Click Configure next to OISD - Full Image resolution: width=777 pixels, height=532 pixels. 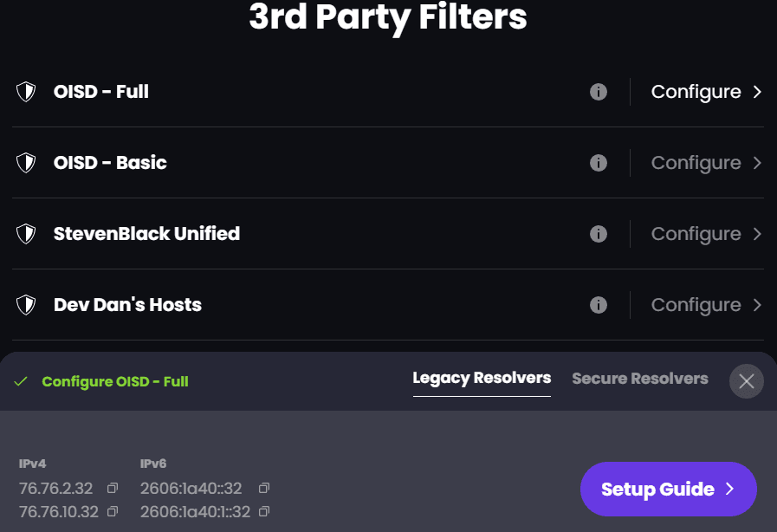click(697, 92)
